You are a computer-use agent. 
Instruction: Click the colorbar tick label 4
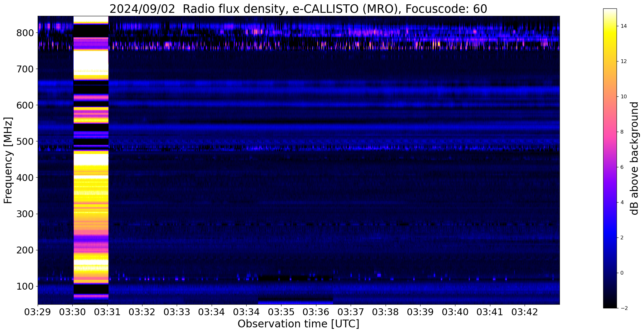pyautogui.click(x=622, y=203)
